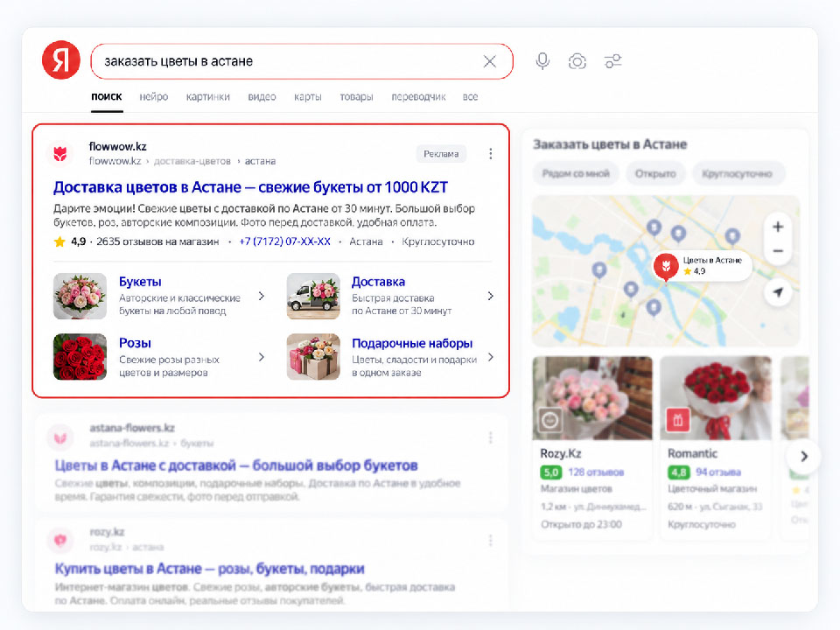840x630 pixels.
Task: Open '94 отзыва' for Romantic
Action: click(x=717, y=472)
